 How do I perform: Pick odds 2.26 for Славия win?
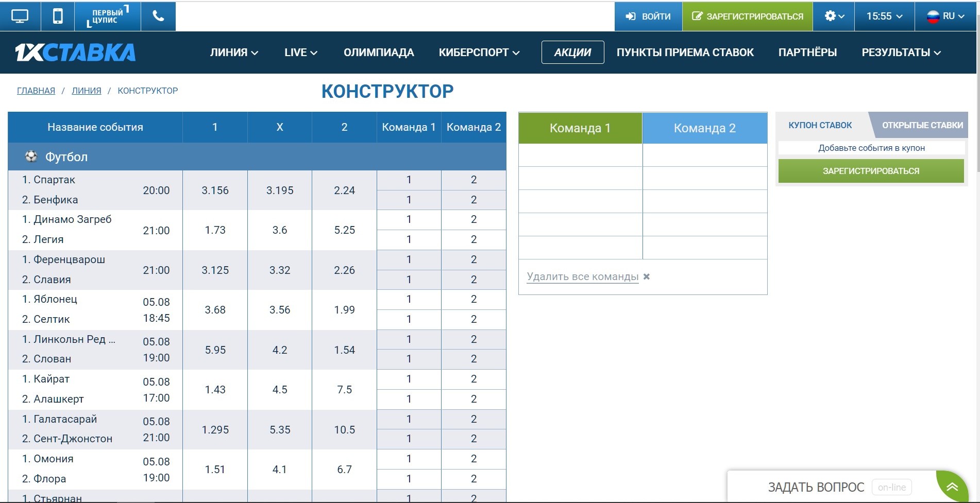pos(344,270)
